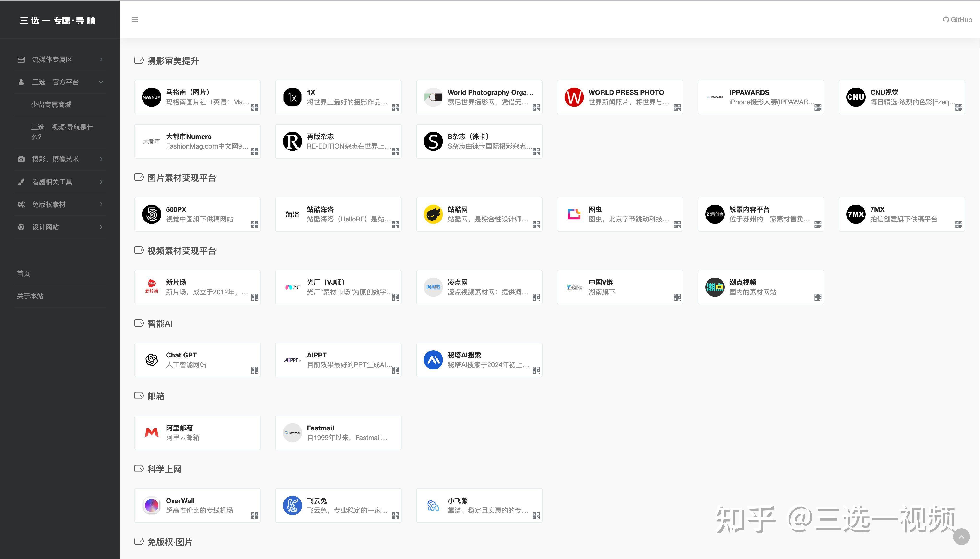Expand the 免版权素材 menu
The width and height of the screenshot is (980, 559).
(60, 205)
